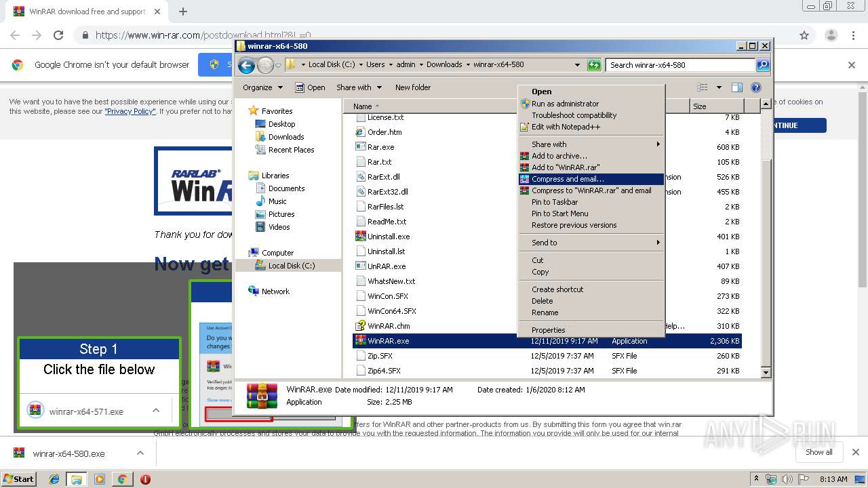
Task: Choose Properties in context menu
Action: (x=591, y=330)
